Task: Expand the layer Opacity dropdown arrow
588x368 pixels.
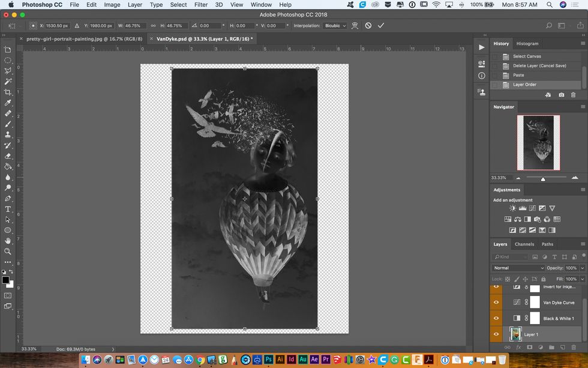Action: (x=582, y=268)
